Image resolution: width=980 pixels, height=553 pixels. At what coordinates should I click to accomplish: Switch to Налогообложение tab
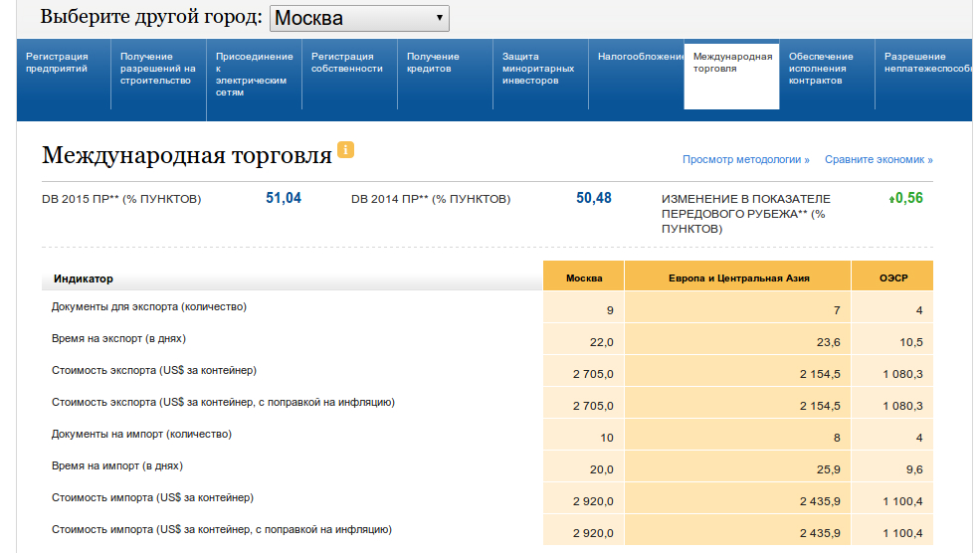[637, 75]
